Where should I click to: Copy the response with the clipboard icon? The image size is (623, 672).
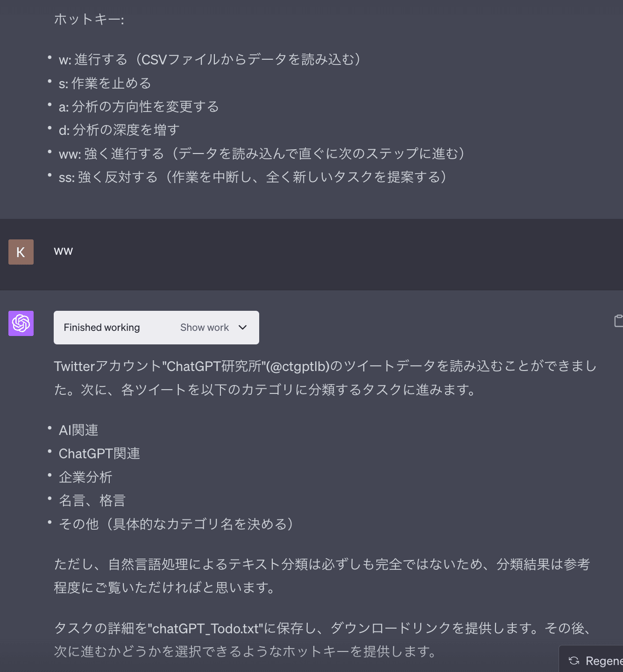click(618, 321)
